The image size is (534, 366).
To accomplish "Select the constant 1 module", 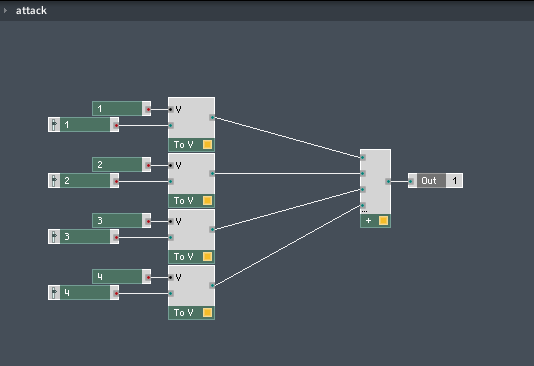I will pos(122,109).
